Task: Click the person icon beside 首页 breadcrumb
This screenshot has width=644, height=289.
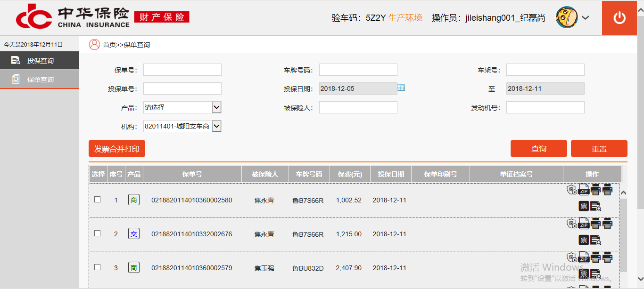Action: coord(94,44)
